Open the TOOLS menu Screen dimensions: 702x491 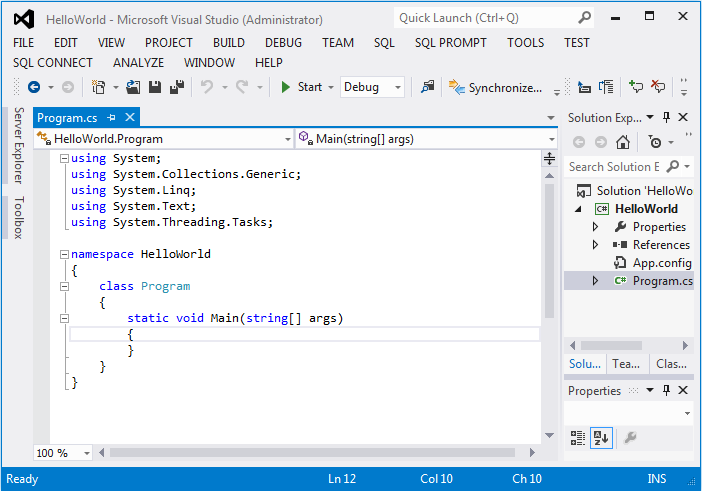click(x=526, y=43)
